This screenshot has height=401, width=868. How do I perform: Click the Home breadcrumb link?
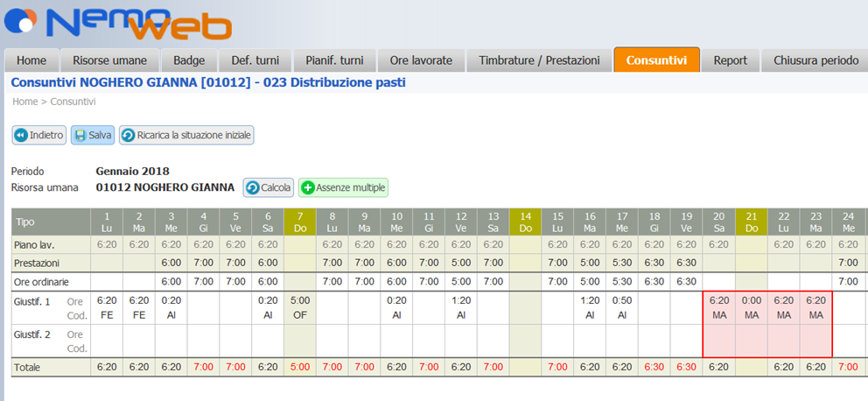[24, 102]
